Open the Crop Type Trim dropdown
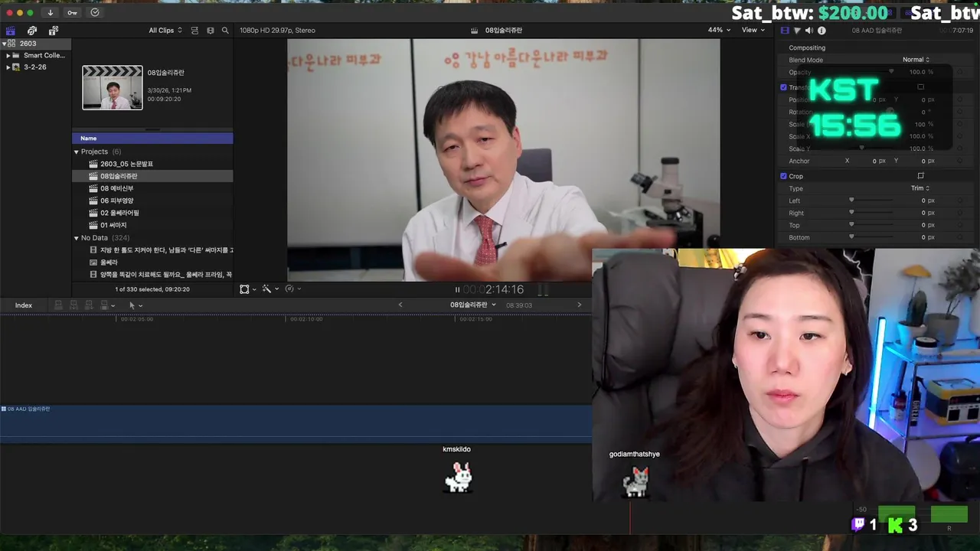 point(920,188)
